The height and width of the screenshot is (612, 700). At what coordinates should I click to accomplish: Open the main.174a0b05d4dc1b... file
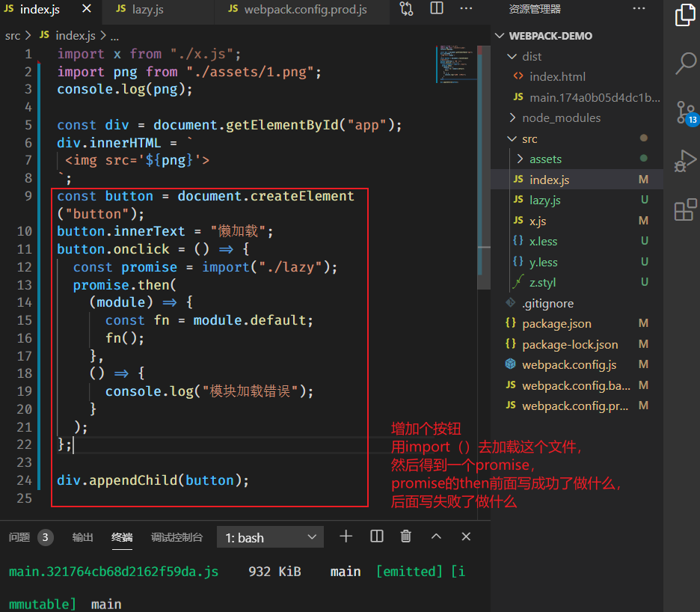[x=577, y=97]
